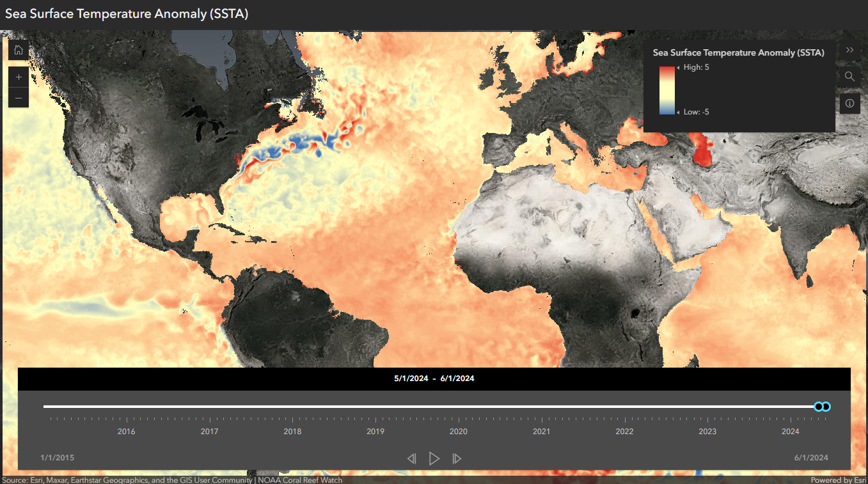Jump to 2019 on the timeline
Image resolution: width=868 pixels, height=484 pixels.
pos(375,431)
